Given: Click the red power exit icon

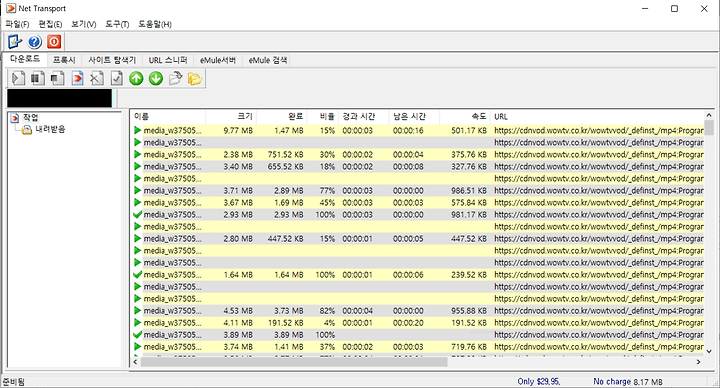Looking at the screenshot, I should (x=54, y=42).
